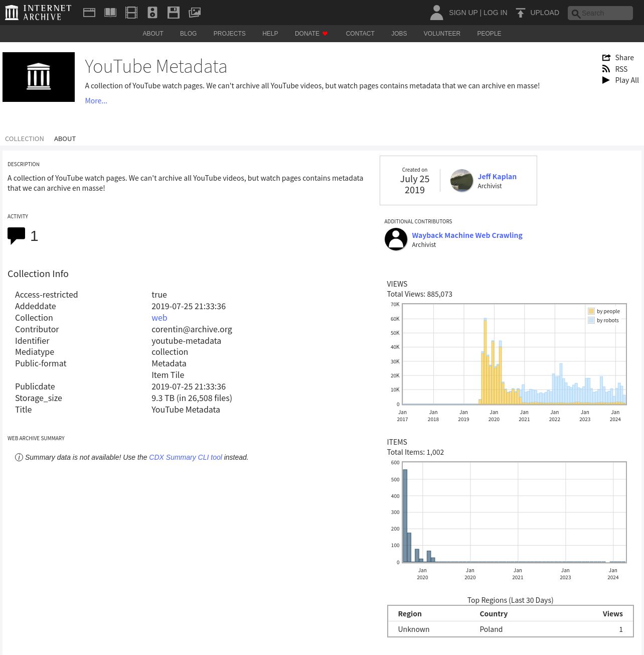This screenshot has height=655, width=644.
Task: Click the summary info circle icon
Action: tap(19, 457)
